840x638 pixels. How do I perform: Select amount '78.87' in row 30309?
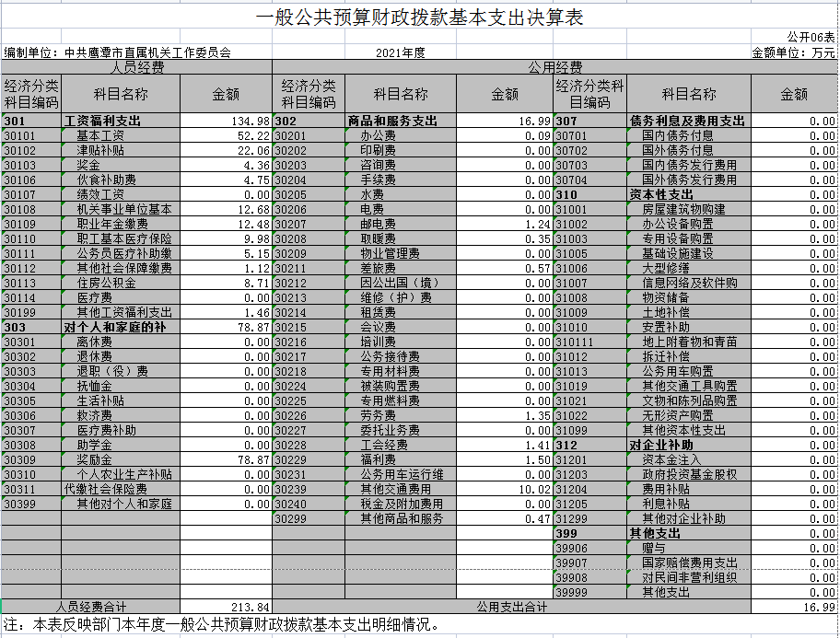pyautogui.click(x=226, y=459)
